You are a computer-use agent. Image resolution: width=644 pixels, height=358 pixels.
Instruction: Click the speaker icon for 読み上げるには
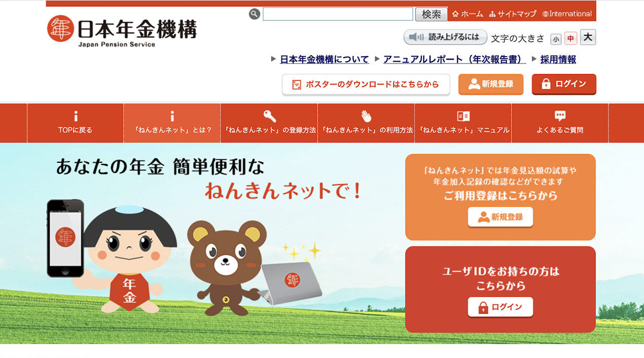point(416,36)
